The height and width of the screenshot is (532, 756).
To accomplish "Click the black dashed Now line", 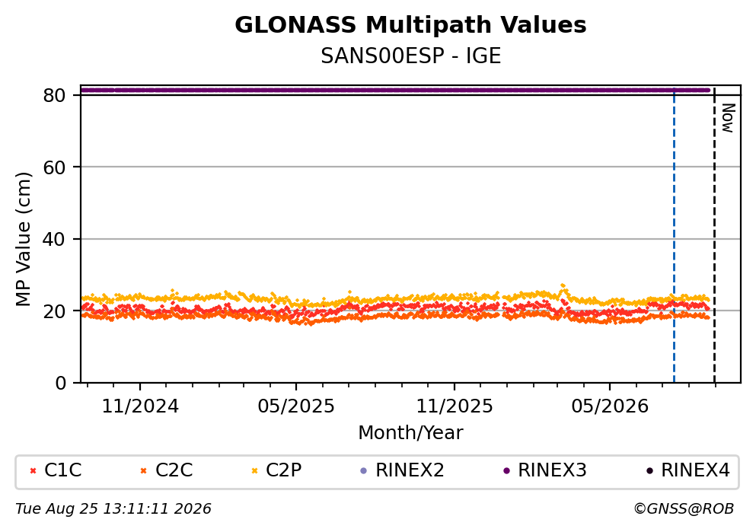I will click(714, 236).
